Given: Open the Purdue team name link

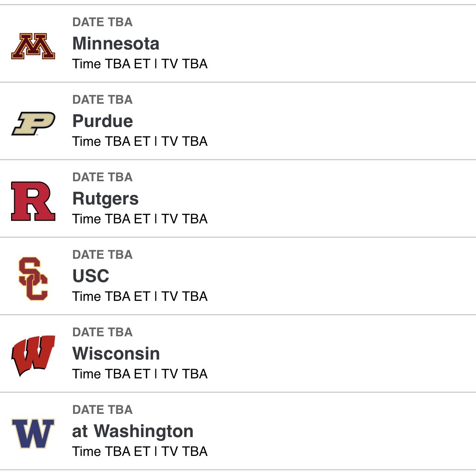Looking at the screenshot, I should coord(103,121).
